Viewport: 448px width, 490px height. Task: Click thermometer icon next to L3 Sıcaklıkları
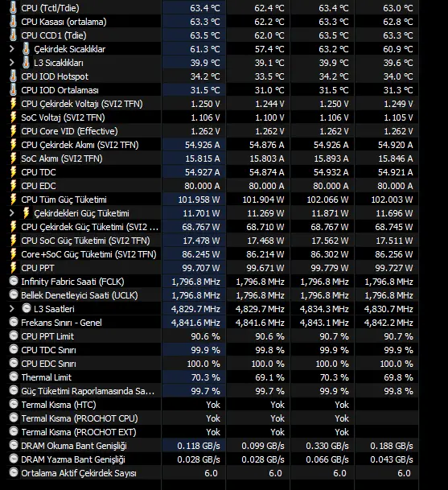point(27,63)
